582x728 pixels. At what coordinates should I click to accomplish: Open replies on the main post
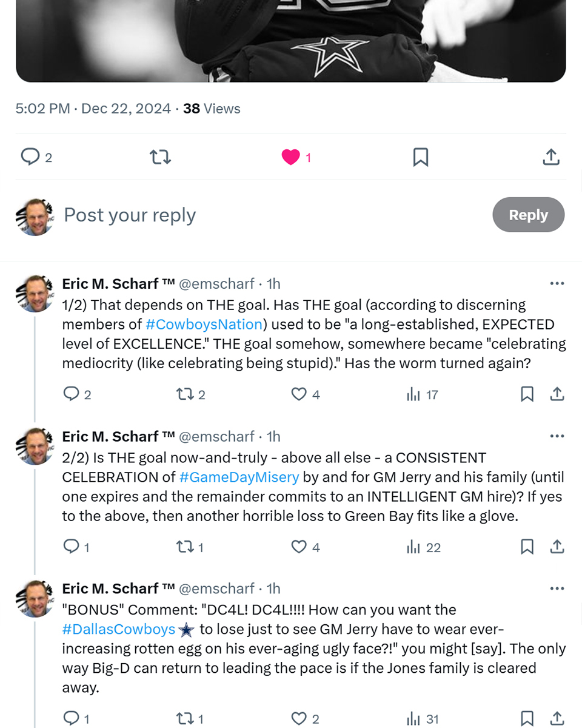[36, 157]
